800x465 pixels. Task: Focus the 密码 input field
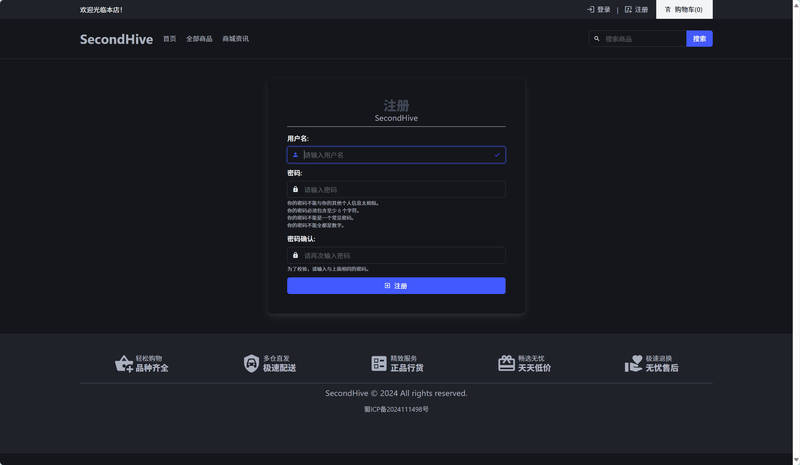[396, 189]
